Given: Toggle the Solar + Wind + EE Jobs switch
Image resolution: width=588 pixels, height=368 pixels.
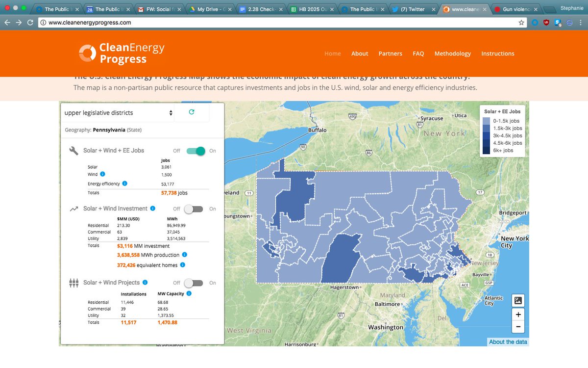Looking at the screenshot, I should click(196, 151).
